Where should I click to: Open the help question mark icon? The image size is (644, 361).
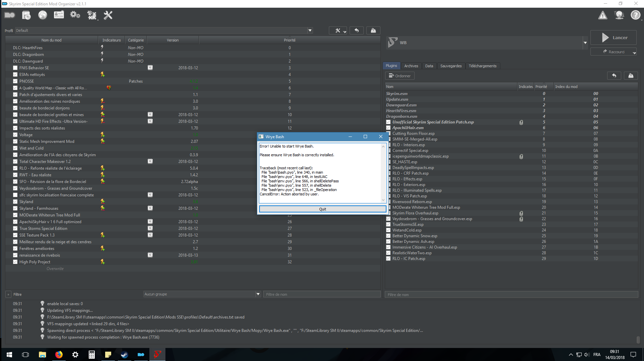tap(635, 15)
